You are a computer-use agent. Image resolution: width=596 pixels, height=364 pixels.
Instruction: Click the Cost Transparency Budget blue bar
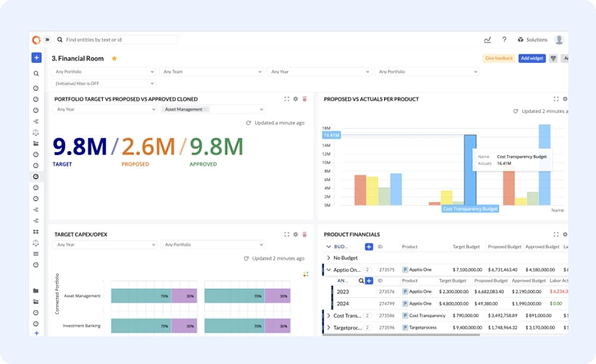469,170
